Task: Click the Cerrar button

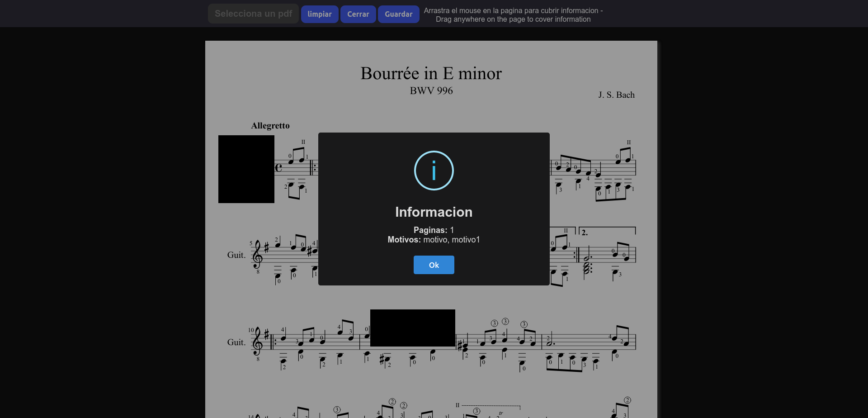Action: tap(358, 14)
